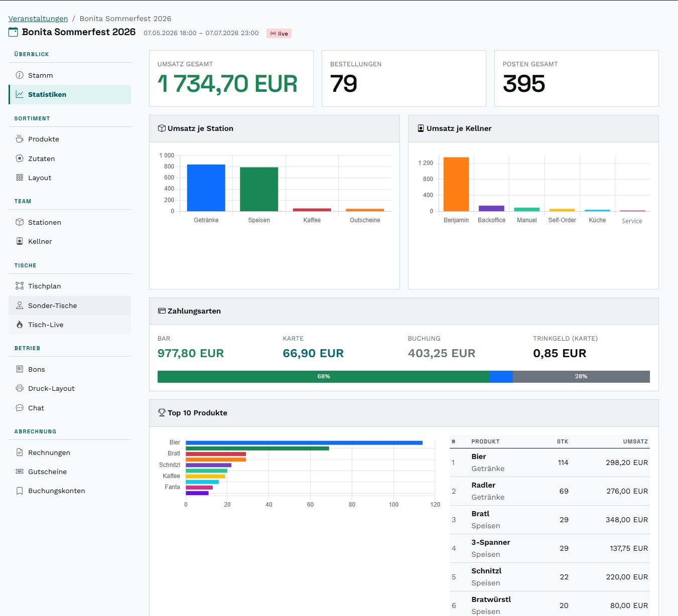Click the Gutscheine ticket icon
The height and width of the screenshot is (616, 678).
pyautogui.click(x=20, y=472)
